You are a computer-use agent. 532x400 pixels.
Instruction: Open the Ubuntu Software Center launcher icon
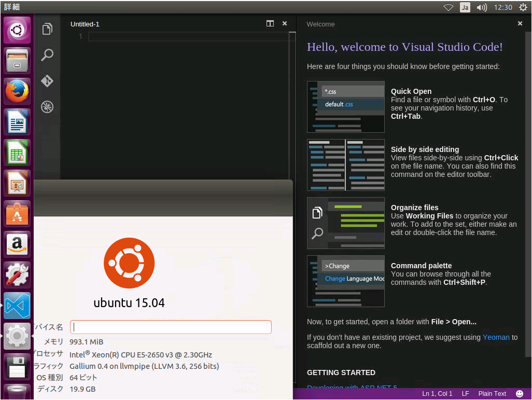17,214
